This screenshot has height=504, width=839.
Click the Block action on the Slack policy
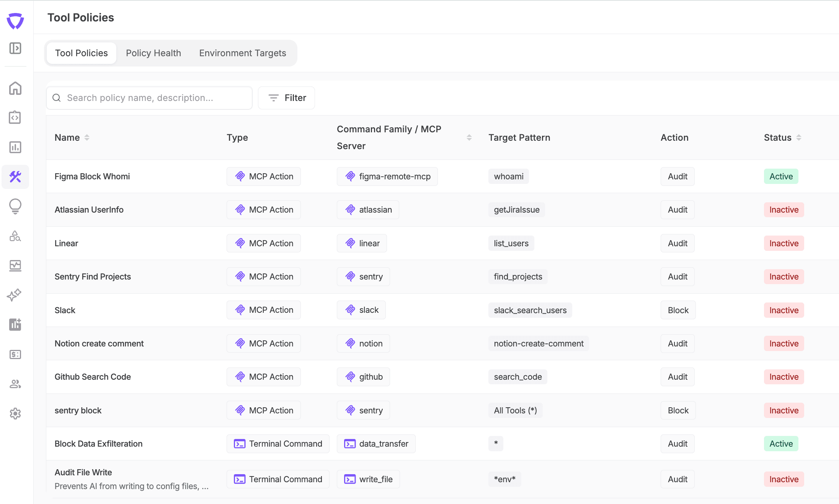(677, 310)
